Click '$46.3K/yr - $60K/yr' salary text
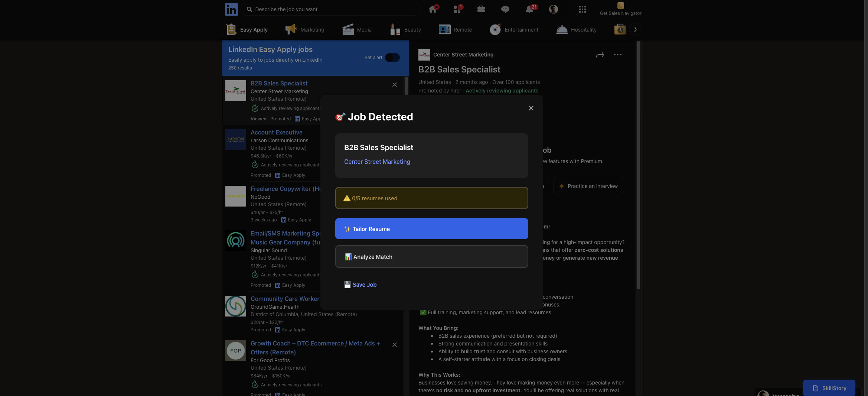The image size is (868, 396). (271, 156)
